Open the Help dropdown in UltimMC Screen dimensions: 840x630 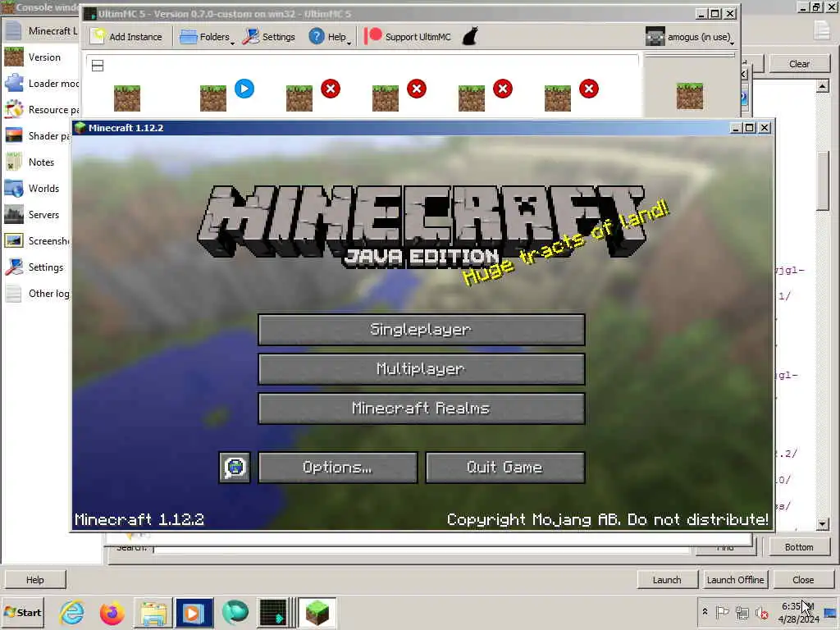click(330, 37)
